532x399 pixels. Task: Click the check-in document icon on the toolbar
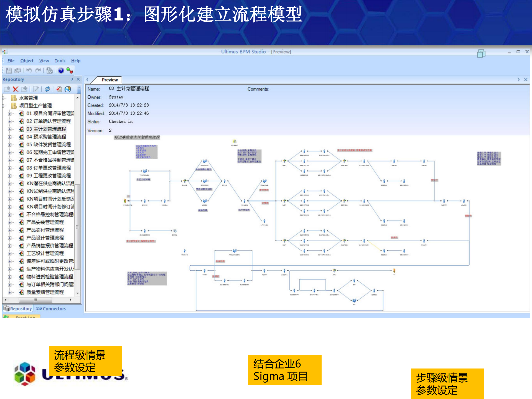tap(50, 70)
